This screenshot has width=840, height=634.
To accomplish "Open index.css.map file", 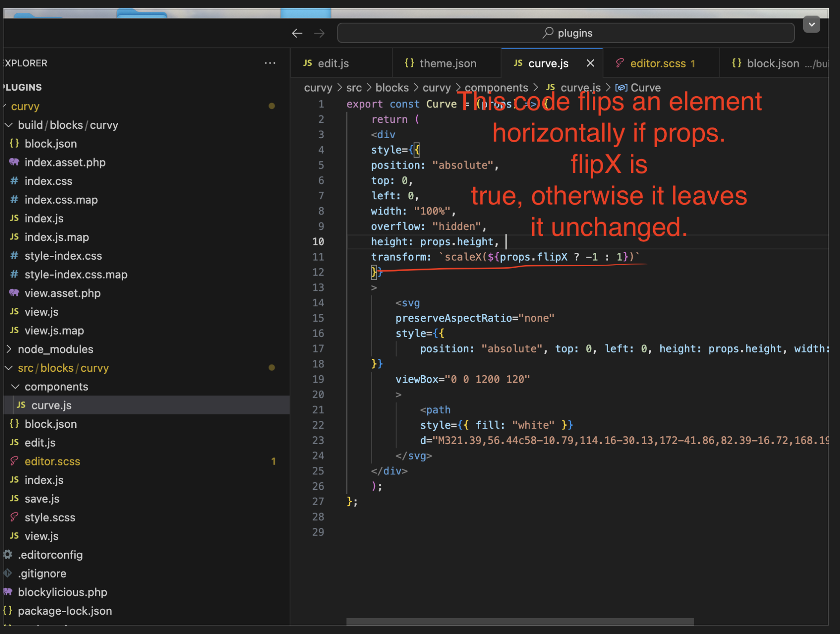I will click(x=147, y=200).
